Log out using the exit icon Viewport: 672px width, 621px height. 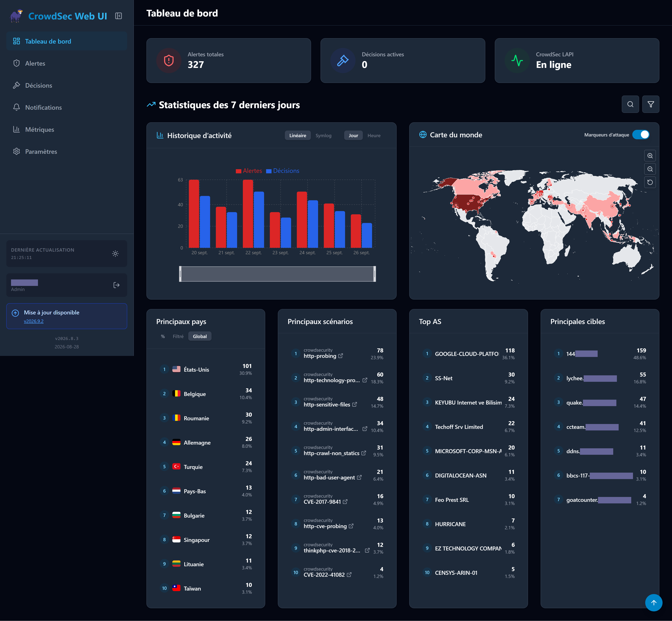[117, 285]
